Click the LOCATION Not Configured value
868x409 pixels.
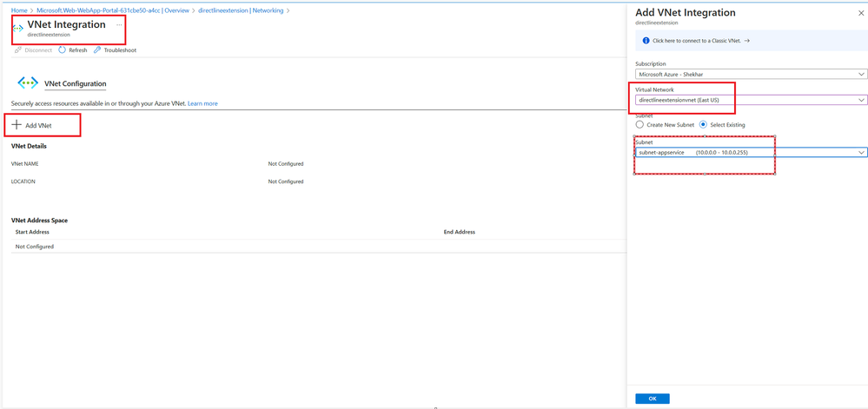tap(286, 181)
